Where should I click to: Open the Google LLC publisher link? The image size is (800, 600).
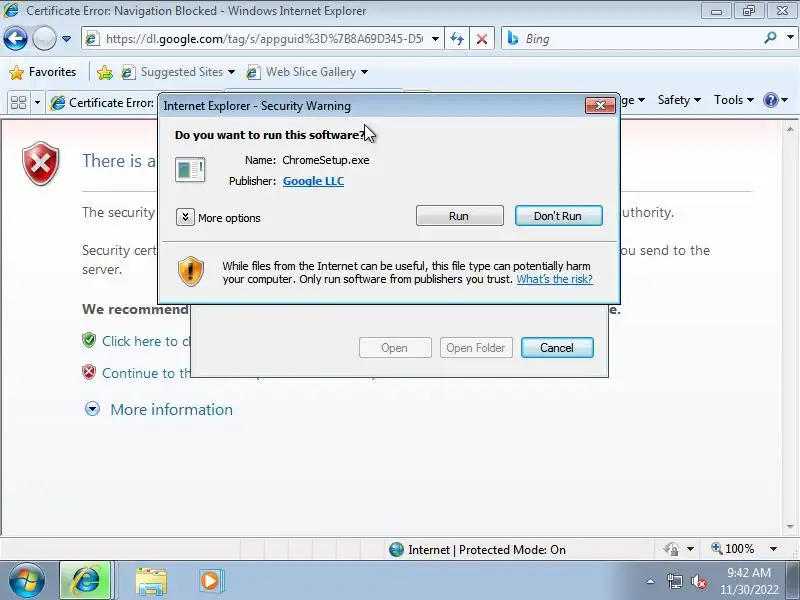coord(313,181)
